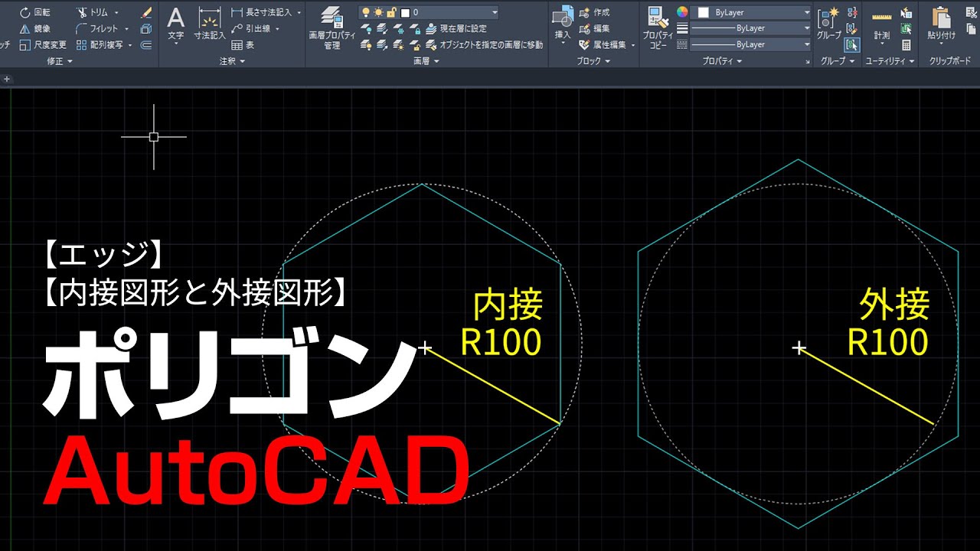Toggle layer on/off light bulb icon
980x551 pixels.
[x=366, y=12]
